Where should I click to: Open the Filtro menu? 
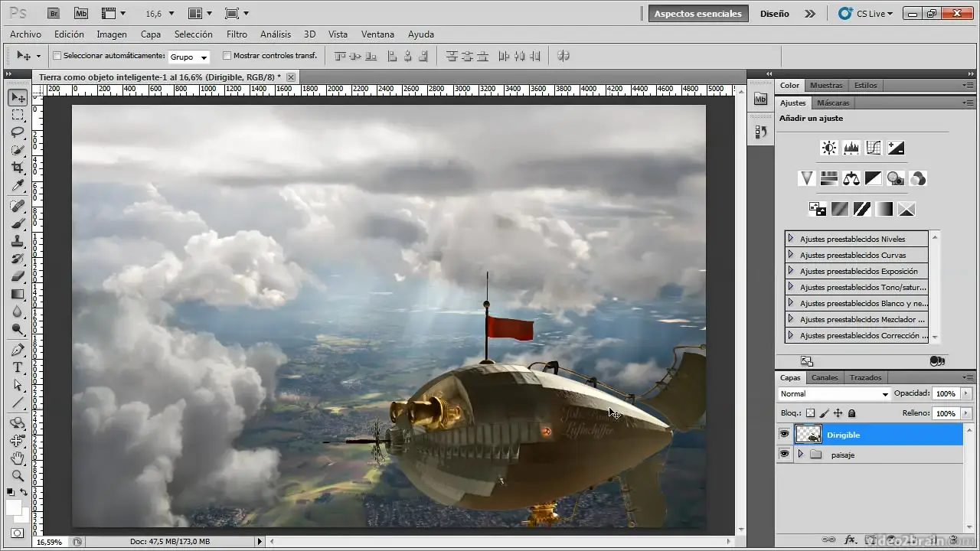click(237, 34)
